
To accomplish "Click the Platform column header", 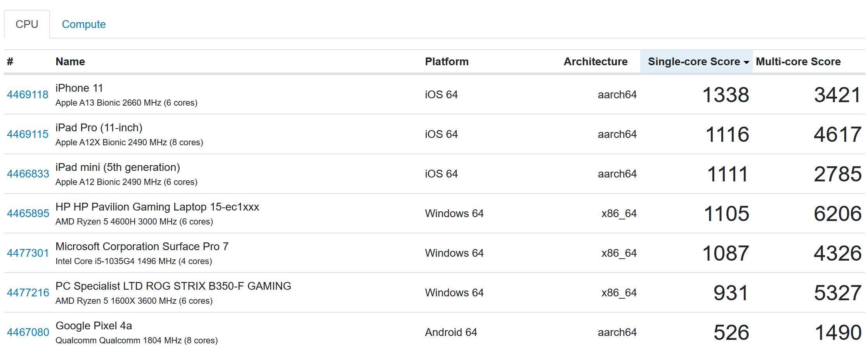I will click(x=447, y=61).
